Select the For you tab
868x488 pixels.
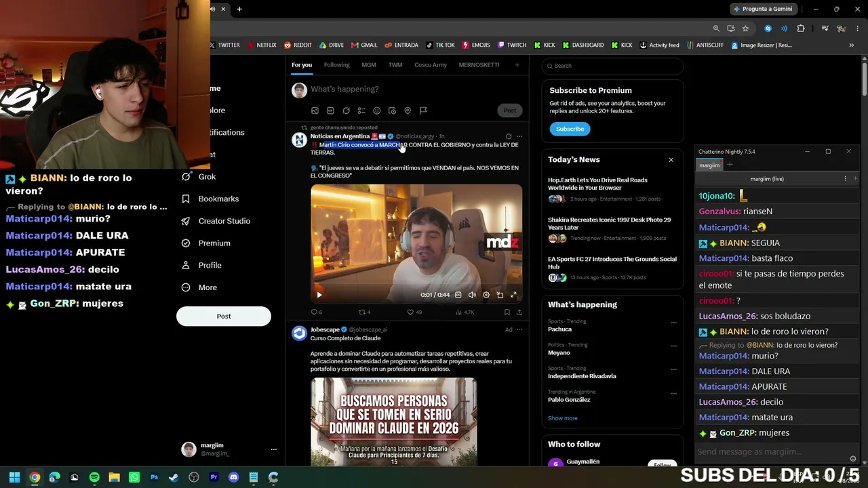click(x=302, y=65)
